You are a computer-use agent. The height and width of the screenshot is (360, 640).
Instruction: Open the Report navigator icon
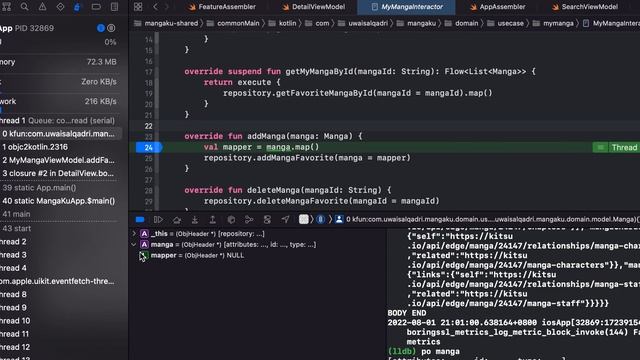[114, 7]
